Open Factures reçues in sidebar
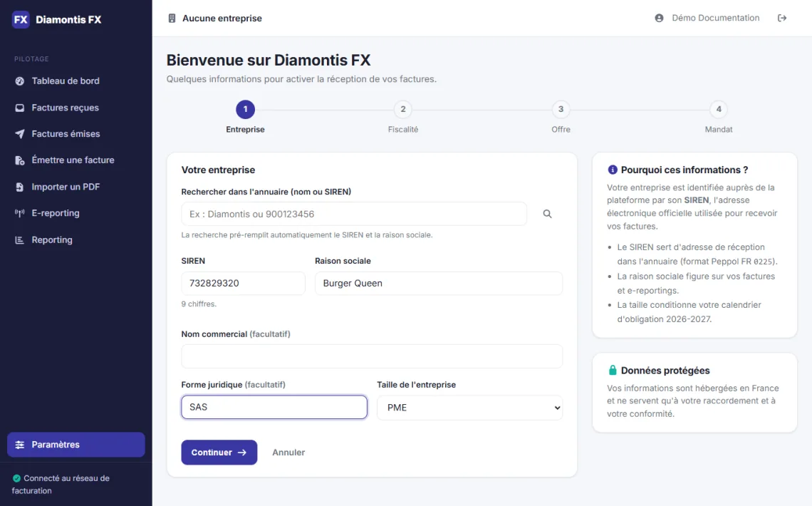The width and height of the screenshot is (812, 506). [x=76, y=108]
